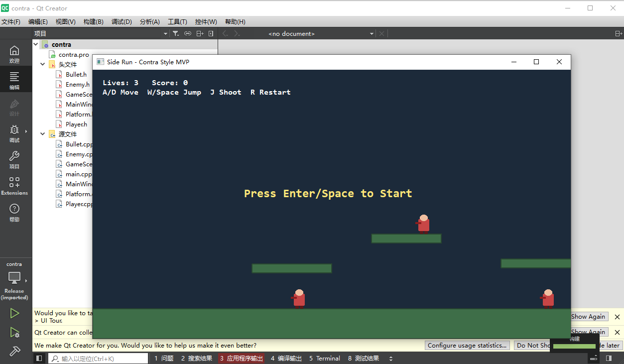Screen dimensions: 624x364
Task: Collapse the contra project node
Action: [x=36, y=44]
